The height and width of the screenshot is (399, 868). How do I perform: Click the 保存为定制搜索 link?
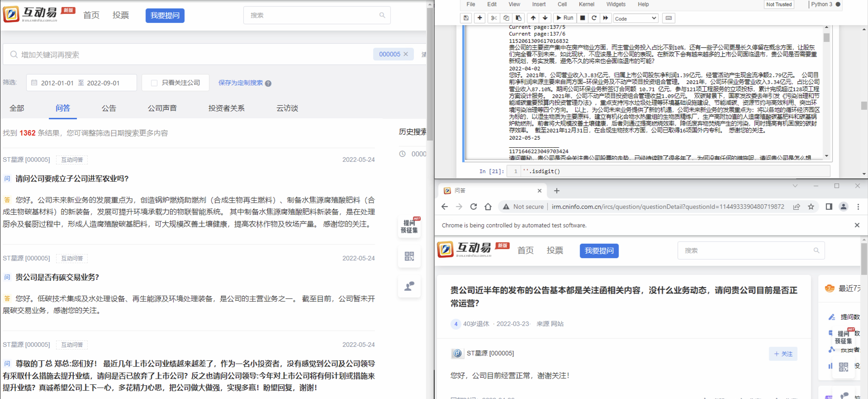click(x=240, y=83)
